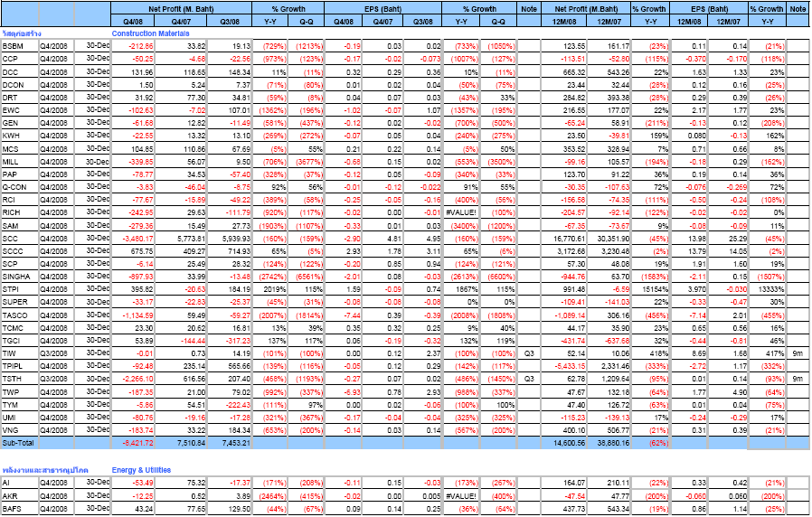Select the first Note column header
812x517 pixels.
pyautogui.click(x=529, y=9)
